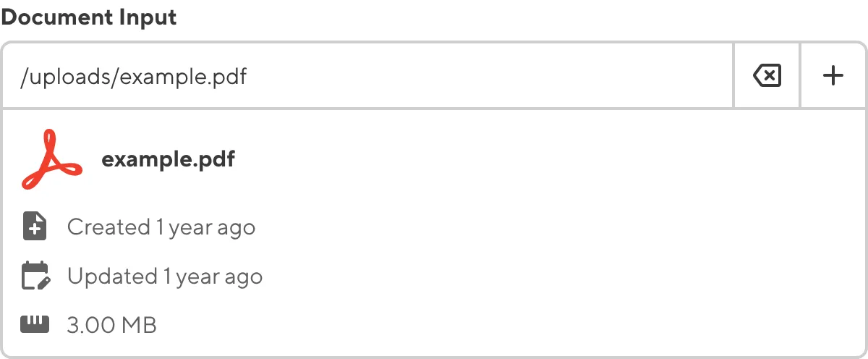
Task: Place cursor after "example.pdf" in the input
Action: pos(248,76)
